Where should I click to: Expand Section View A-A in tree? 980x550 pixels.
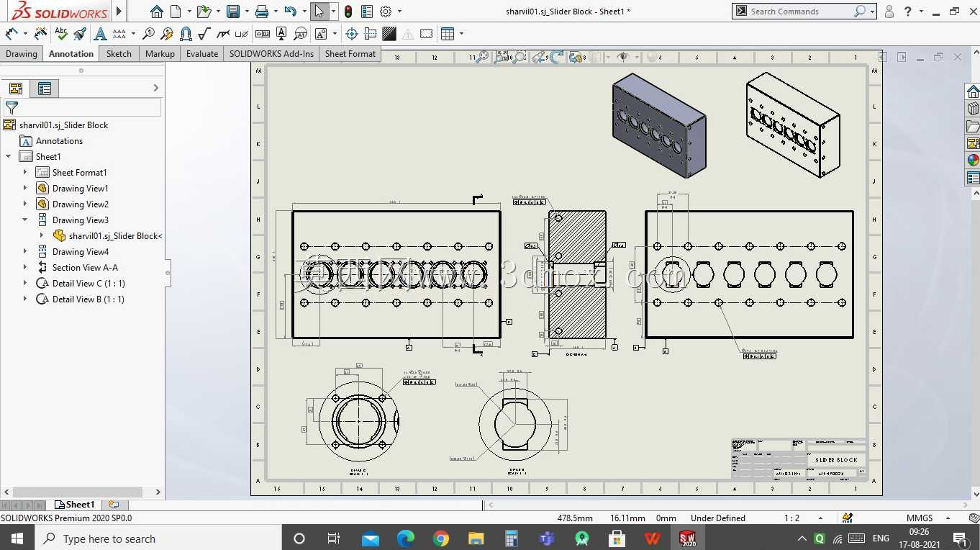point(25,267)
